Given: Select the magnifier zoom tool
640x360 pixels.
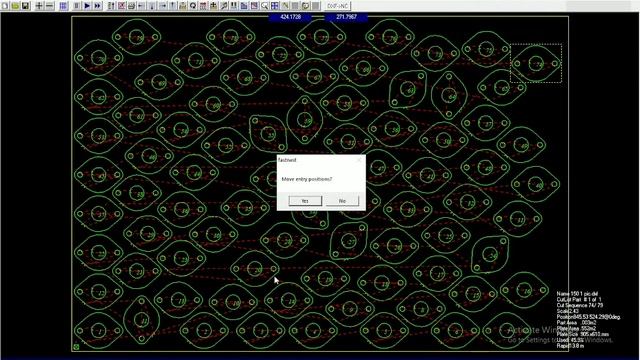Looking at the screenshot, I should 264,6.
